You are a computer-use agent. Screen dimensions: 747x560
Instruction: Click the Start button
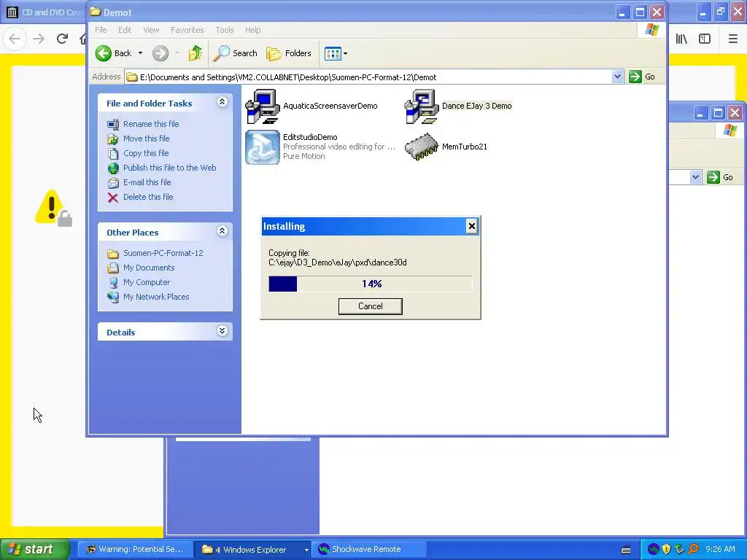click(x=35, y=550)
